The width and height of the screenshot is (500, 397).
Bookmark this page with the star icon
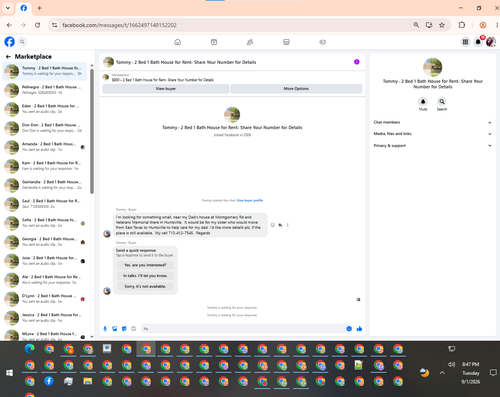pos(442,25)
